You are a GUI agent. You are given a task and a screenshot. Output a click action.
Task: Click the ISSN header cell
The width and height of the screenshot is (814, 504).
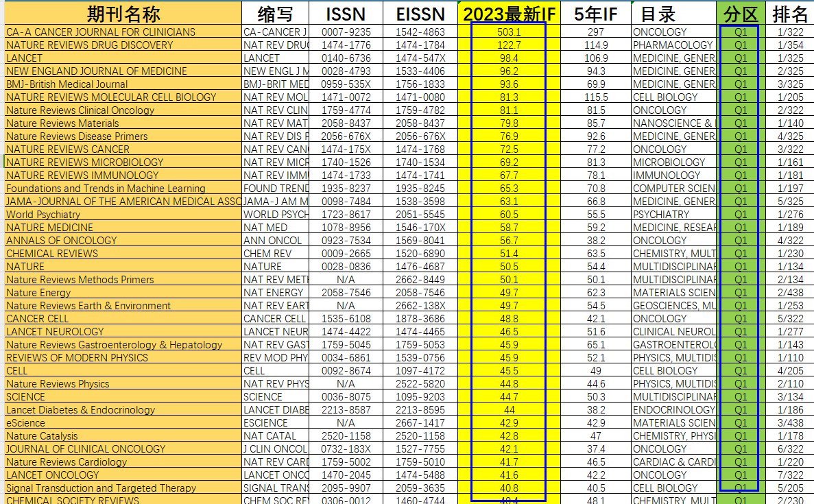tap(346, 13)
